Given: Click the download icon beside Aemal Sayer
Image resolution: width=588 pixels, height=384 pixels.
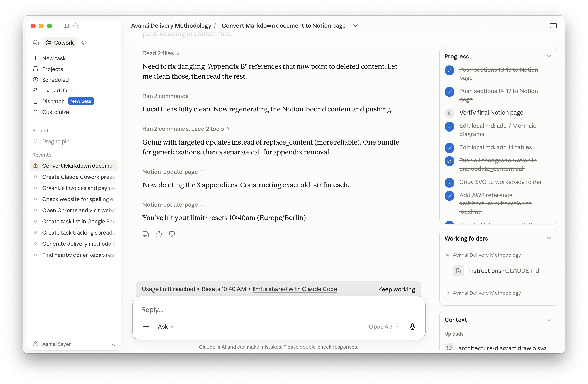Looking at the screenshot, I should tap(113, 344).
